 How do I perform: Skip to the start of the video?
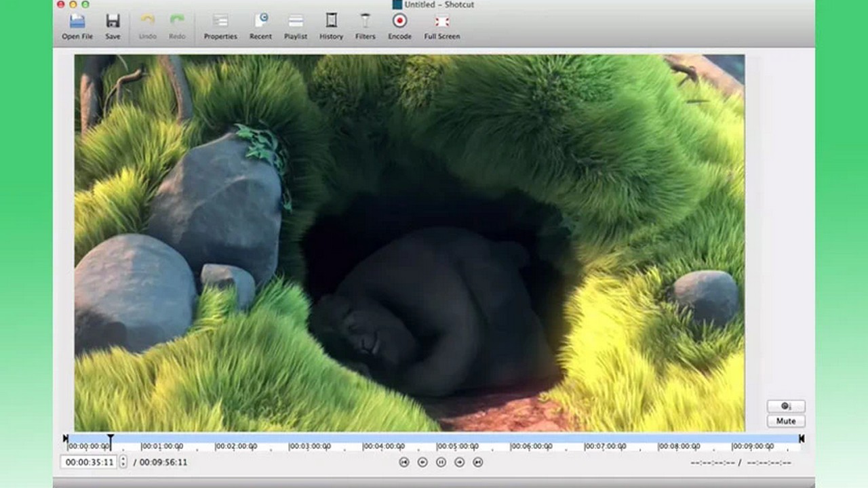(x=404, y=462)
